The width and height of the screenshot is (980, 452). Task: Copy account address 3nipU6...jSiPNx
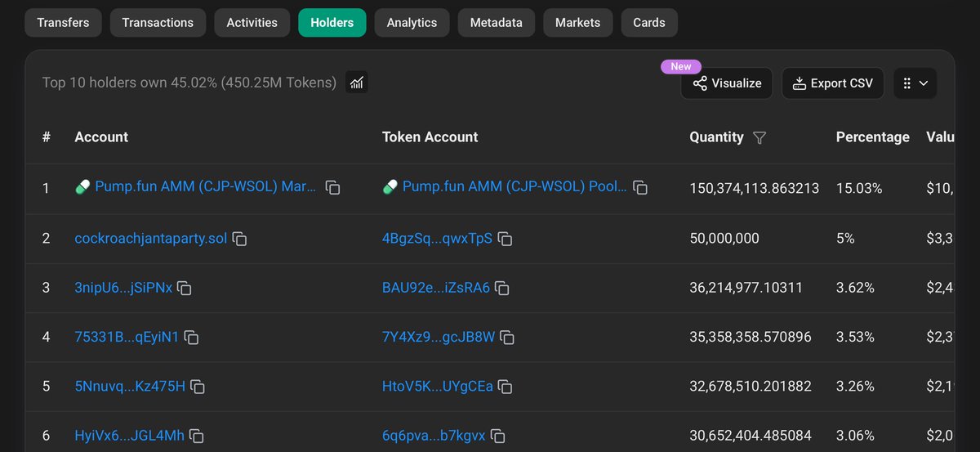185,288
